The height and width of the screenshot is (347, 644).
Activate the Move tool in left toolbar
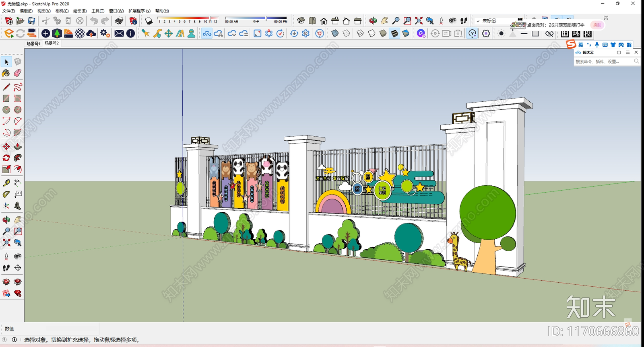tap(6, 147)
